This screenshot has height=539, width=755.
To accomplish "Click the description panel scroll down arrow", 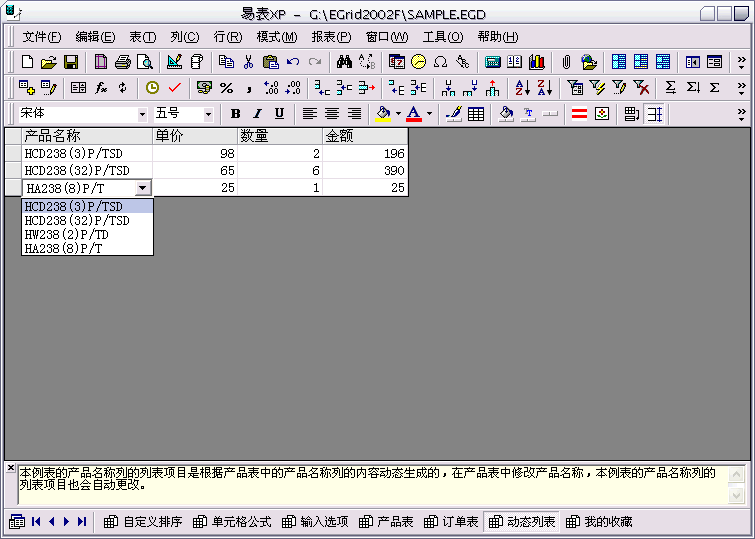I will [736, 495].
